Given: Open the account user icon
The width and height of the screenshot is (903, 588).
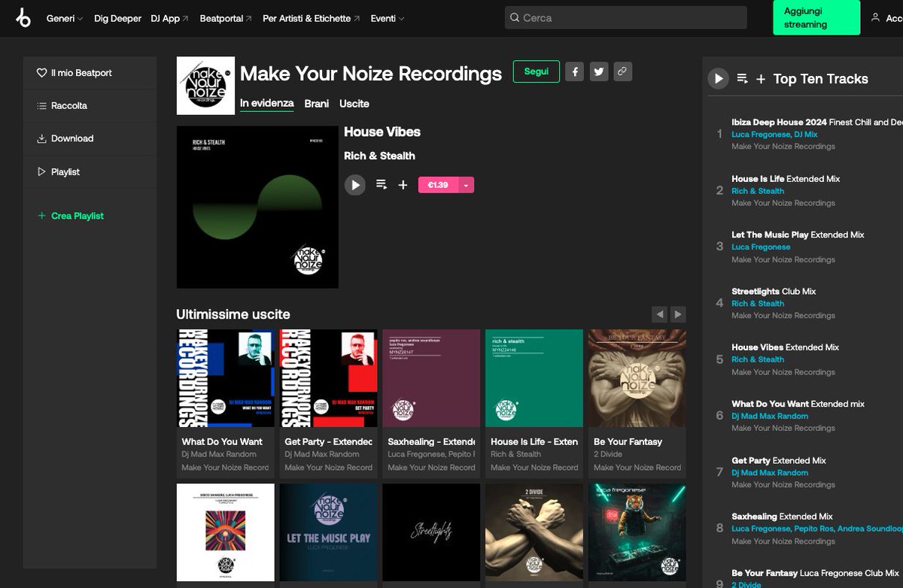Looking at the screenshot, I should coord(875,17).
